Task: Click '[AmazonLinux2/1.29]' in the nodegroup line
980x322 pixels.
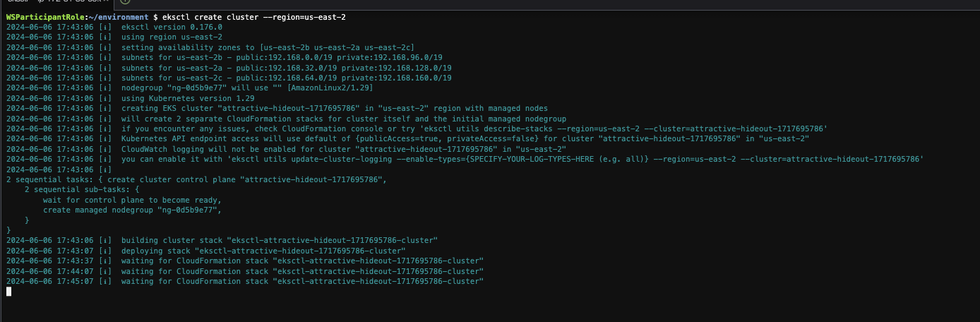Action: (330, 88)
